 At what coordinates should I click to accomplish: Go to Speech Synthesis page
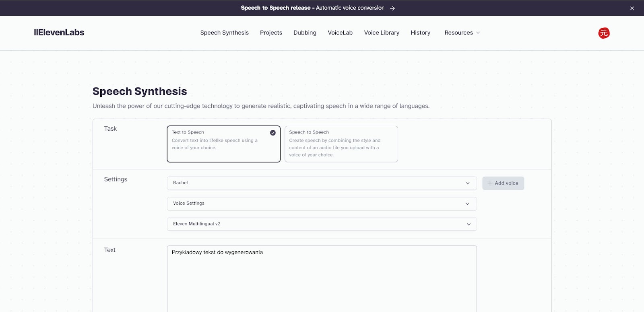pyautogui.click(x=225, y=33)
